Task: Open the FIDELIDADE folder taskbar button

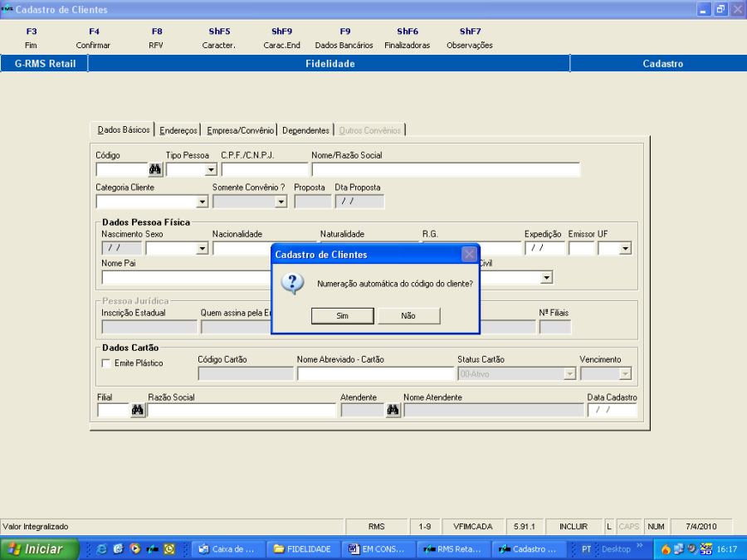Action: (x=302, y=549)
